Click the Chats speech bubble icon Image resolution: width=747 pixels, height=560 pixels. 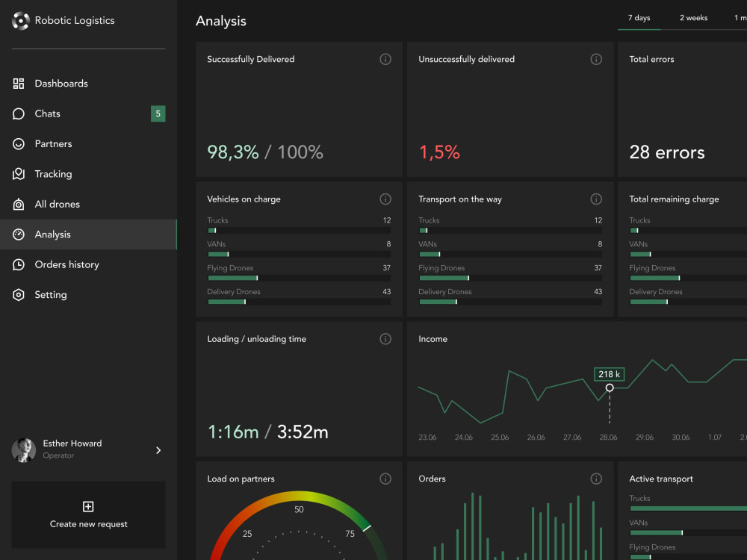click(x=19, y=113)
